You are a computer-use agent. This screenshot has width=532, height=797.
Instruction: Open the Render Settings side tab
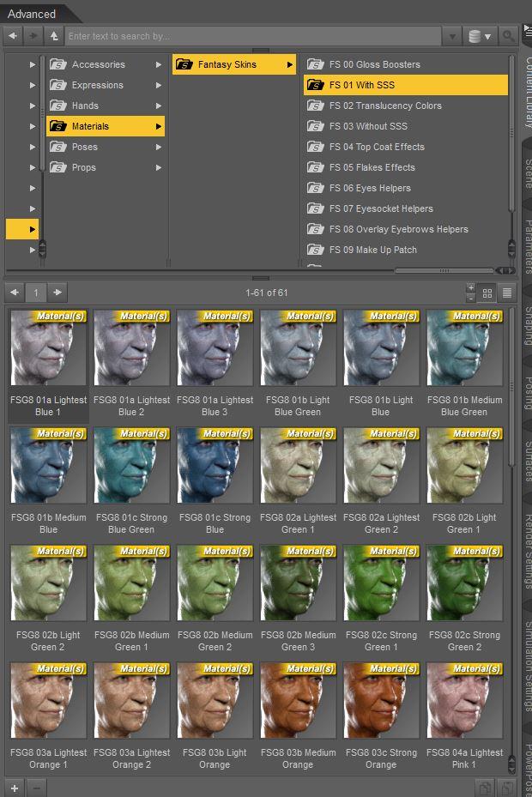point(528,551)
